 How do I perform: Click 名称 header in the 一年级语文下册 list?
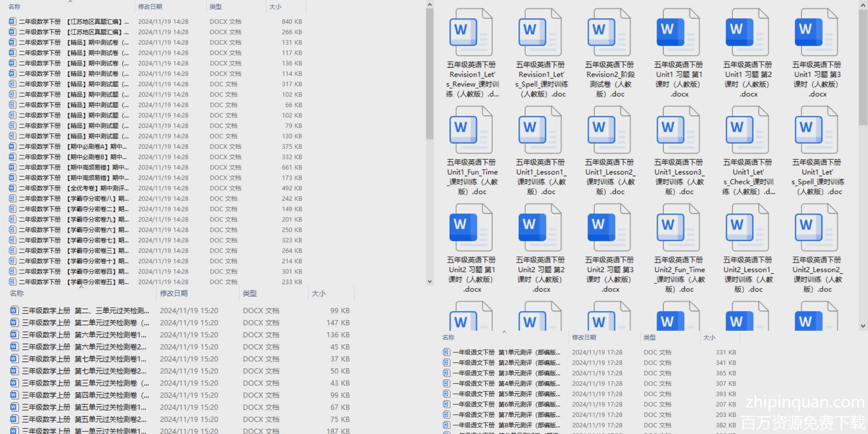(448, 337)
